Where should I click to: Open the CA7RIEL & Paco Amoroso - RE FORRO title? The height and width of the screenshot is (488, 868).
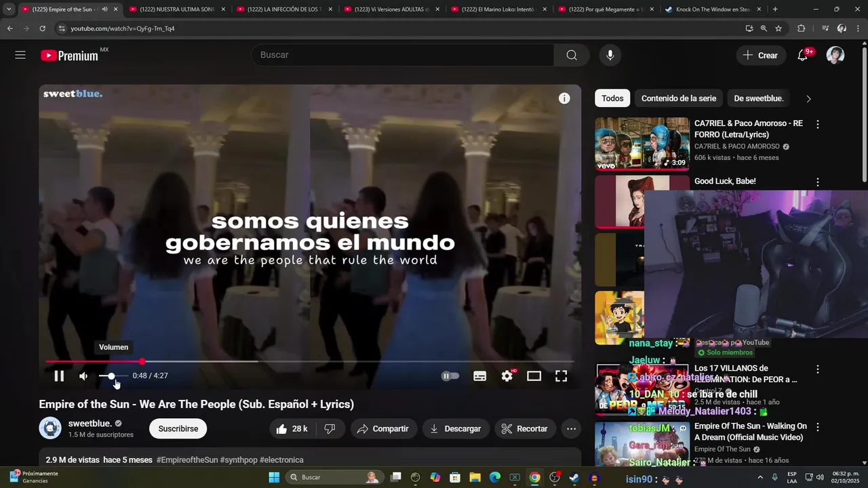(x=749, y=129)
